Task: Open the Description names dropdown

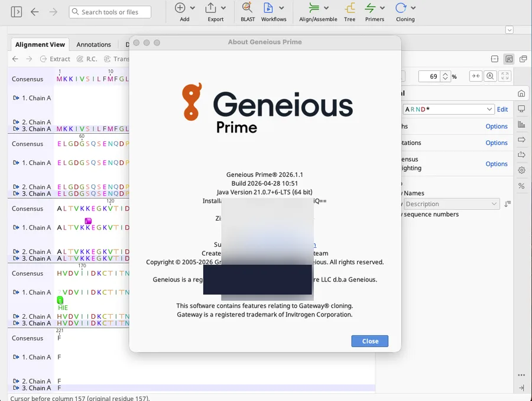Action: 451,204
